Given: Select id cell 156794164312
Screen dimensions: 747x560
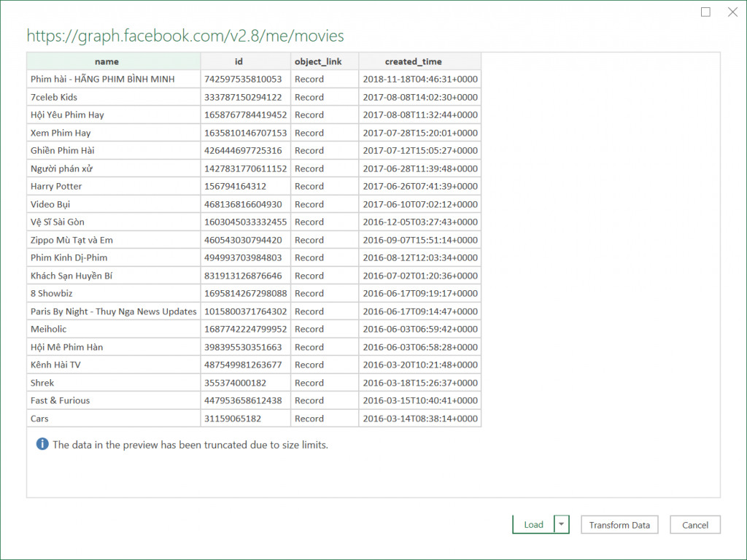Looking at the screenshot, I should click(x=235, y=187).
